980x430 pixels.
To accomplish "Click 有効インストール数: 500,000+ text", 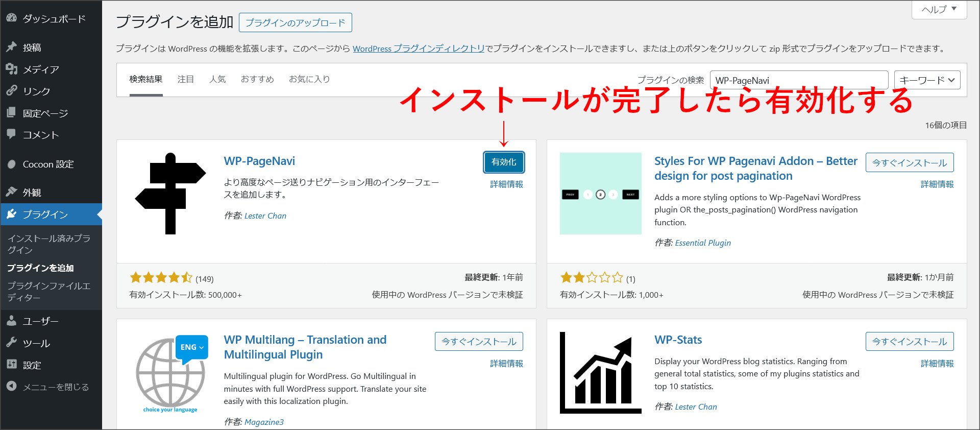I will pyautogui.click(x=186, y=295).
